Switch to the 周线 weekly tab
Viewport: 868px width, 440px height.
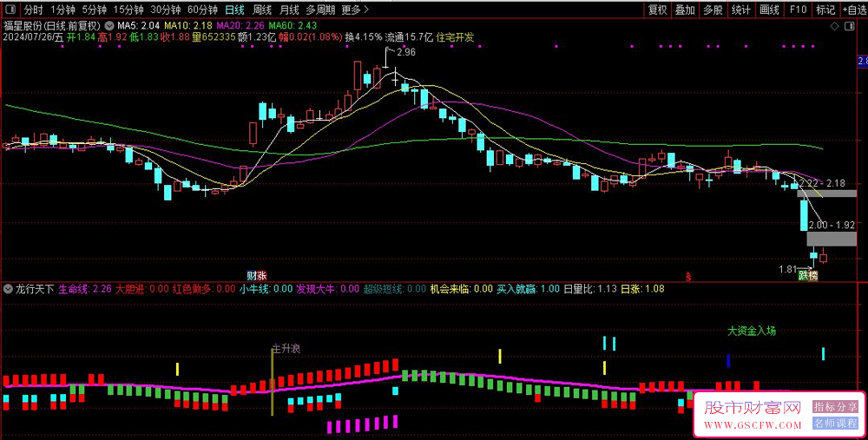coord(262,10)
